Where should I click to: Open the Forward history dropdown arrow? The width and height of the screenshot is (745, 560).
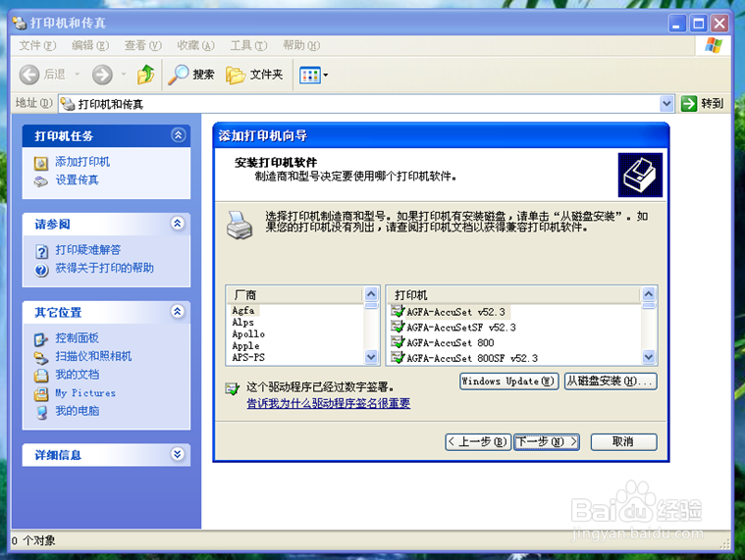[x=124, y=75]
